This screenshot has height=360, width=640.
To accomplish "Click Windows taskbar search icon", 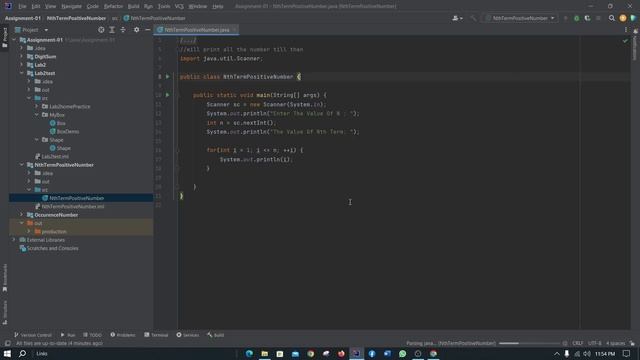I will click(x=22, y=353).
